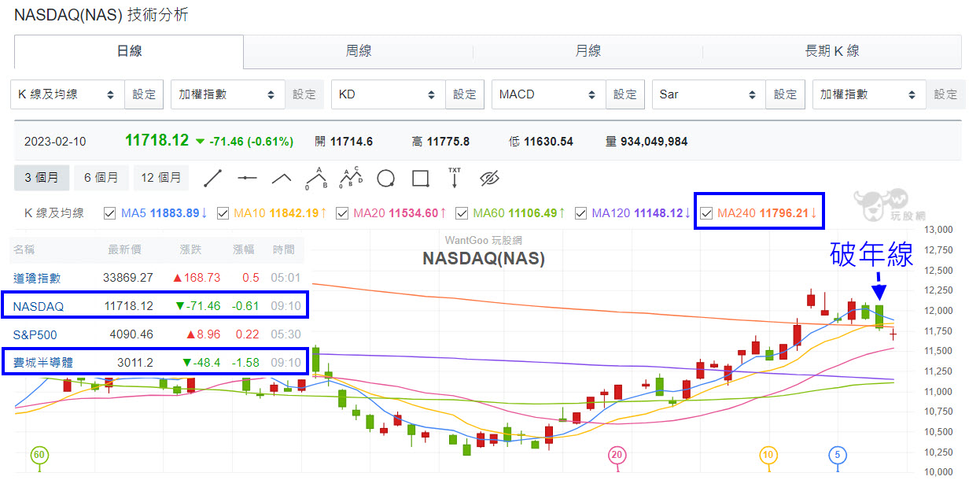Click the 漲跌 column header

[191, 250]
